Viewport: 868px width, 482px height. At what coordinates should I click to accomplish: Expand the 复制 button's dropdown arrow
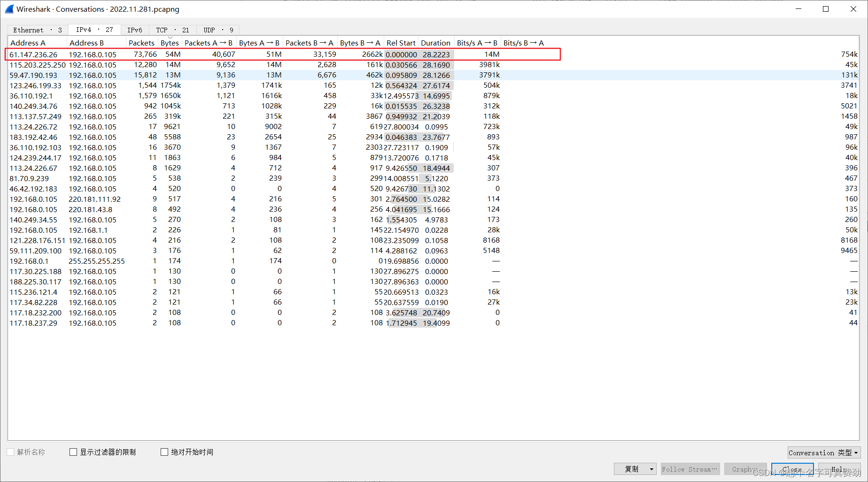click(x=651, y=469)
